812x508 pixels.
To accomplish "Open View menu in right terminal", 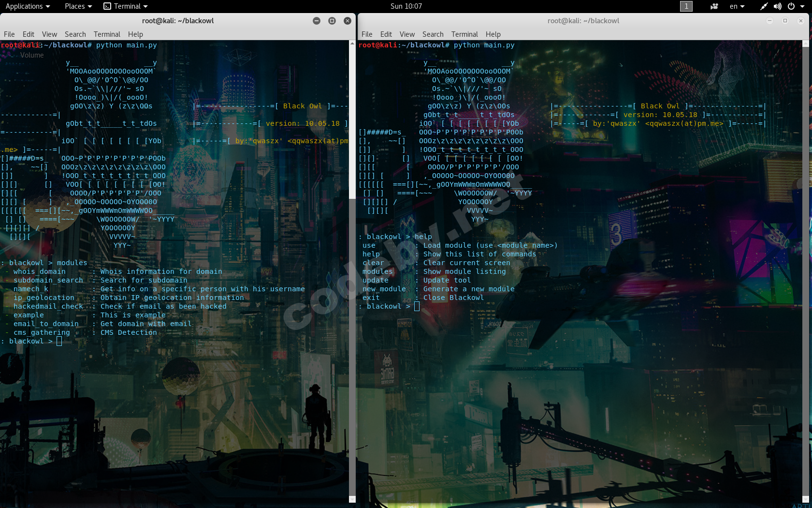I will tap(407, 34).
